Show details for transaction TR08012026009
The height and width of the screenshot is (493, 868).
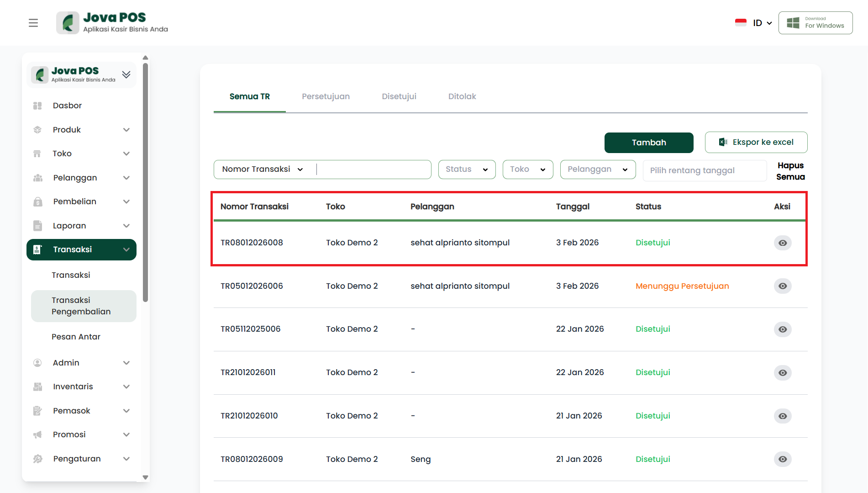click(783, 459)
